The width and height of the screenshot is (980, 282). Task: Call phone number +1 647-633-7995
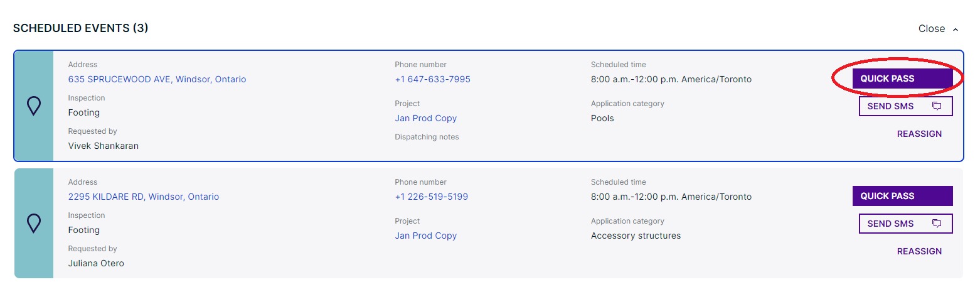click(432, 79)
